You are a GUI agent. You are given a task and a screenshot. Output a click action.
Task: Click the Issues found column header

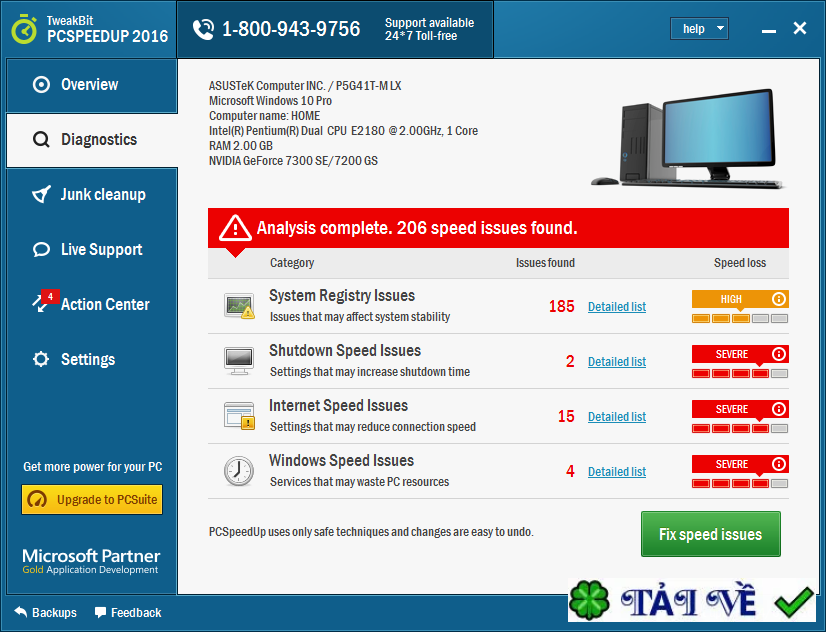tap(545, 263)
